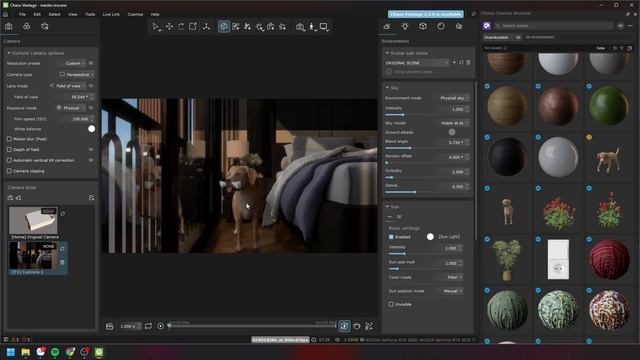
Task: Open the Lens mode Field of view dropdown
Action: [x=67, y=86]
